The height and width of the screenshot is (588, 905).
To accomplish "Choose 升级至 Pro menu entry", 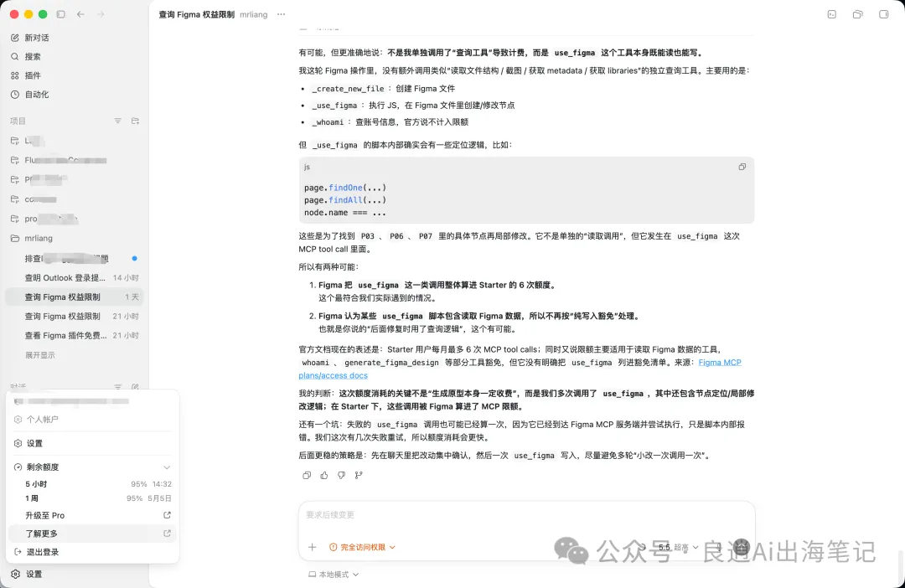I will 45,515.
